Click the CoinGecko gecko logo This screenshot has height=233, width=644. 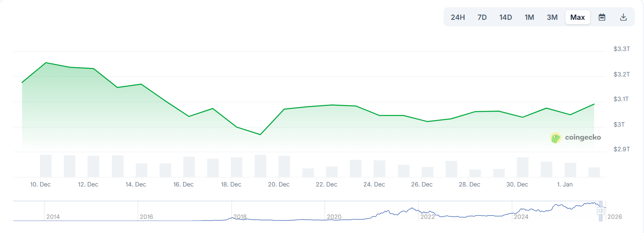pyautogui.click(x=555, y=137)
